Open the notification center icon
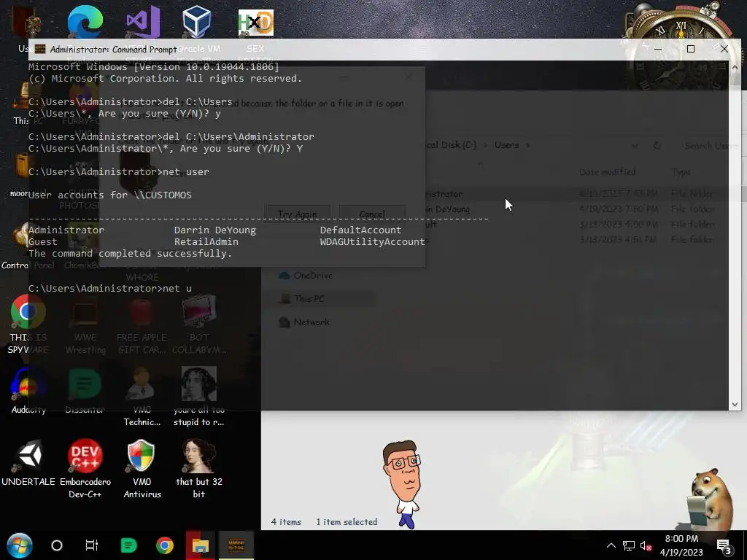This screenshot has width=747, height=560. pos(724,546)
